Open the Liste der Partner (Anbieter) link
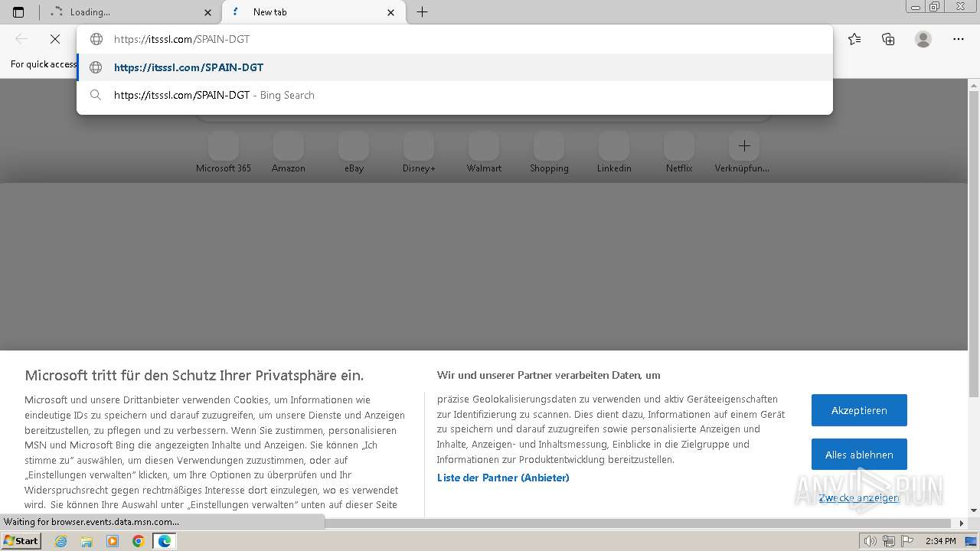The width and height of the screenshot is (980, 551). pyautogui.click(x=503, y=478)
